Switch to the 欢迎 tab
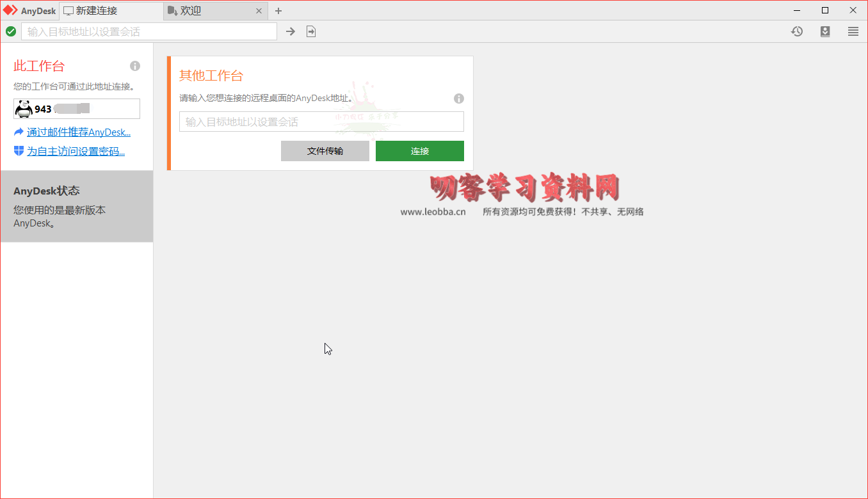Screen dimensions: 868x499 [x=216, y=10]
